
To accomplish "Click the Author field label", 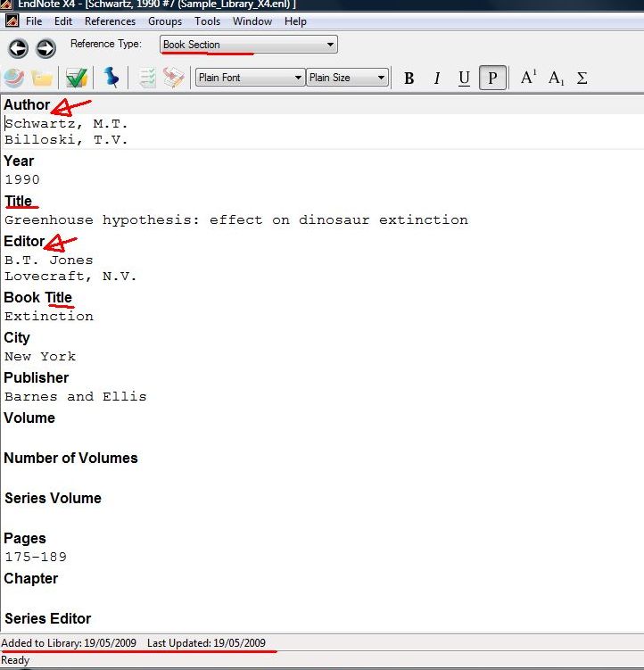I will (27, 104).
